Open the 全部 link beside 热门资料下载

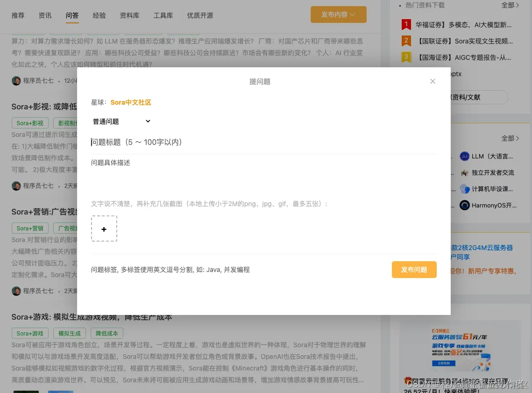coord(510,5)
